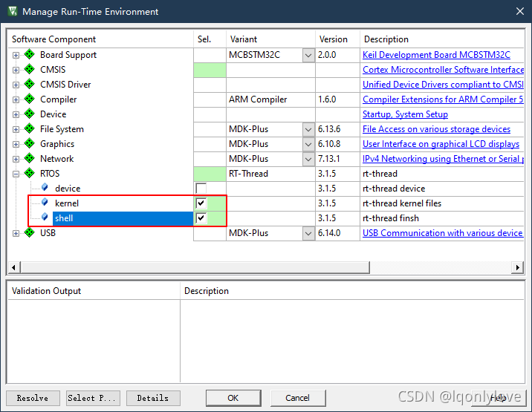Click the horizontal scrollbar thumb
Viewport: 532px width, 412px height.
195,267
